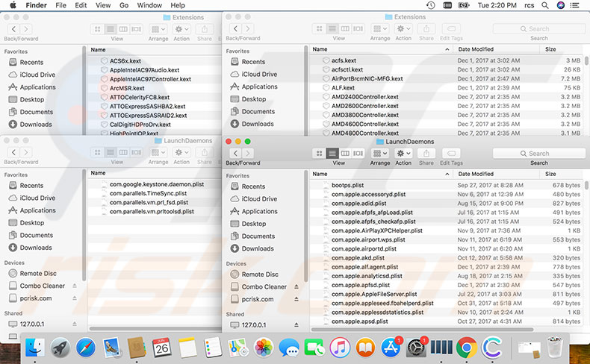Open Action dropdown in right Extensions window
The height and width of the screenshot is (364, 590).
click(x=403, y=28)
